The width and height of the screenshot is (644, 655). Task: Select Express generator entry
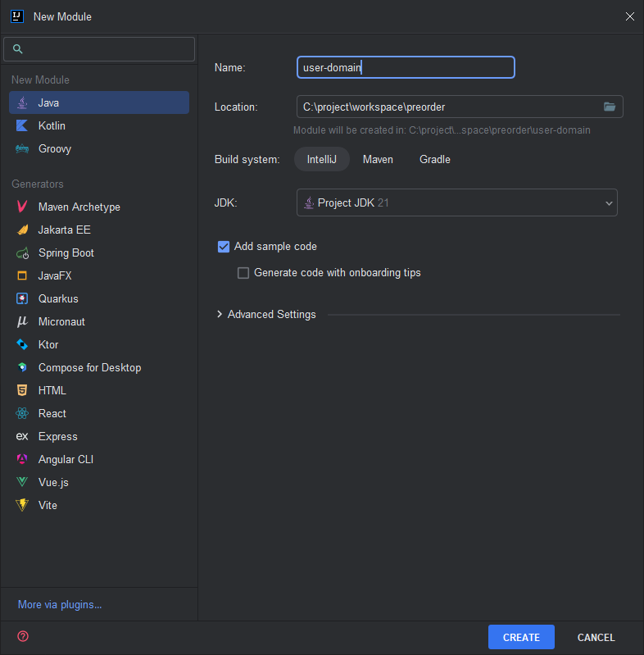point(99,436)
